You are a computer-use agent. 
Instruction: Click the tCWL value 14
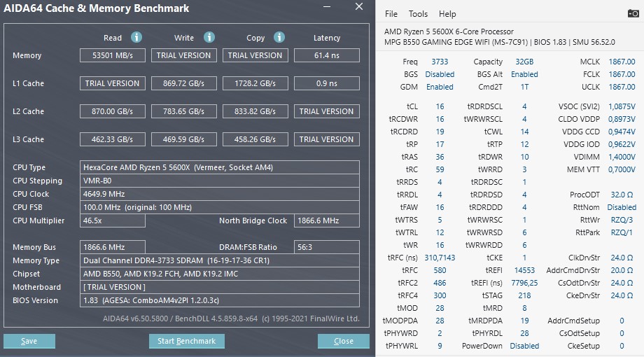(524, 132)
